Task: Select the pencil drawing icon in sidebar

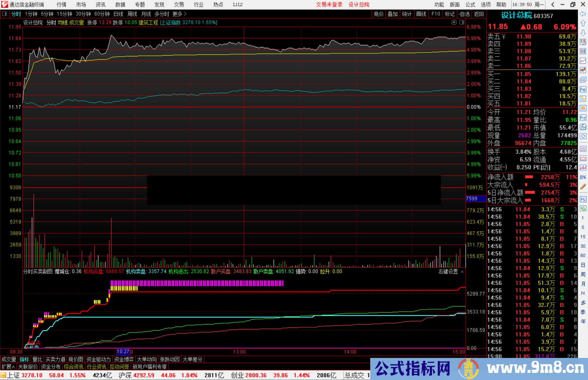Action: (583, 187)
